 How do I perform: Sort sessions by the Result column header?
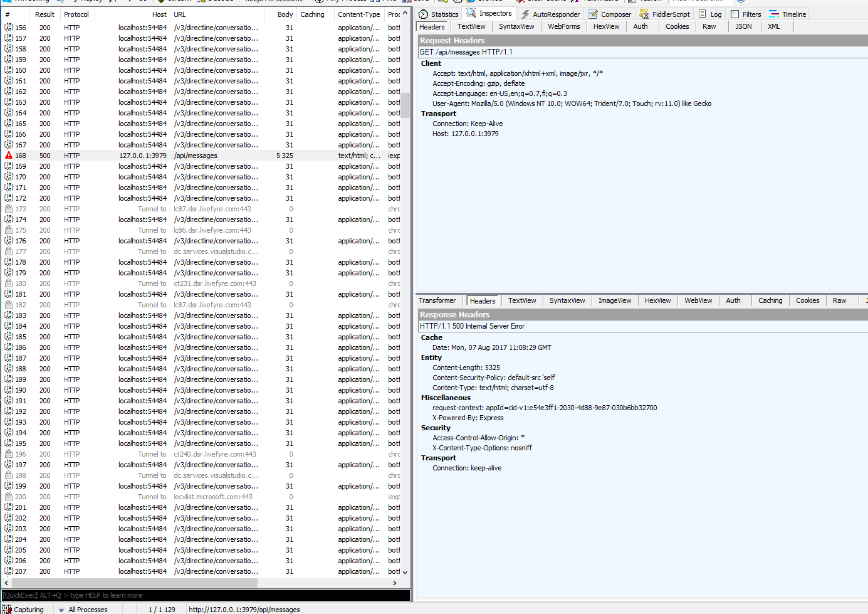(x=44, y=14)
